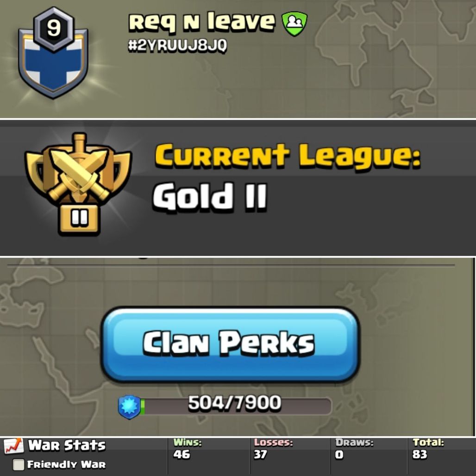Click the green friends shield icon
This screenshot has width=476, height=476.
pyautogui.click(x=294, y=23)
